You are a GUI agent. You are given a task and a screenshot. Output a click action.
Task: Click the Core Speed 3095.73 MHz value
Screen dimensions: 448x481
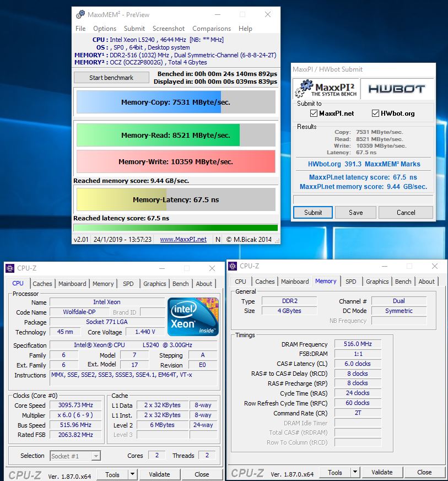(76, 405)
